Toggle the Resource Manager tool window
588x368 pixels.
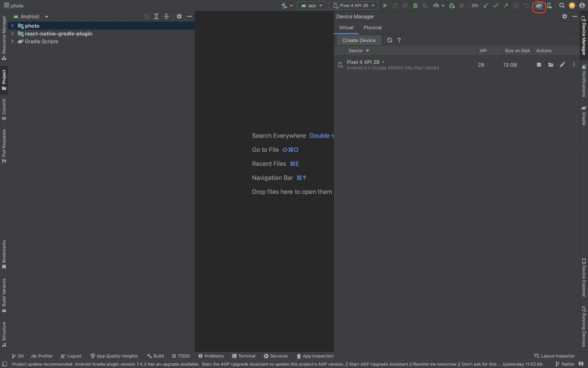[x=4, y=38]
